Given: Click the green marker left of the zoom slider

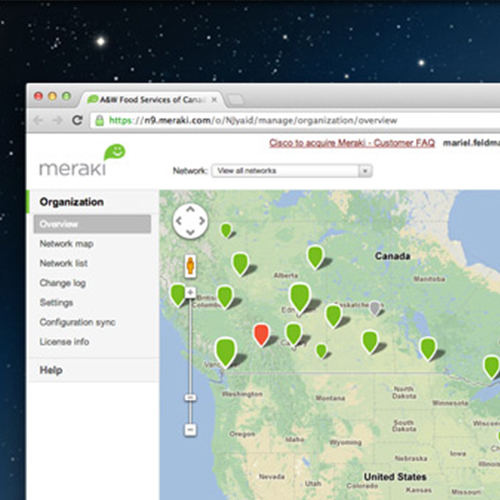Looking at the screenshot, I should click(178, 295).
